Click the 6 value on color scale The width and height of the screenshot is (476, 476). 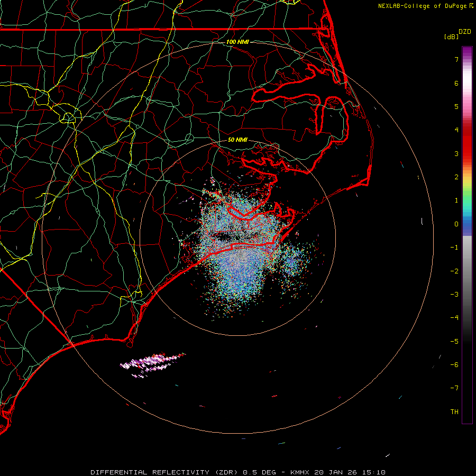pyautogui.click(x=456, y=83)
